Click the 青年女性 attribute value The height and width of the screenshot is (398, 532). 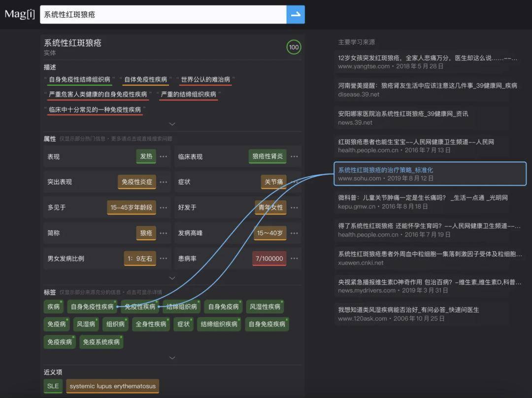pyautogui.click(x=271, y=208)
